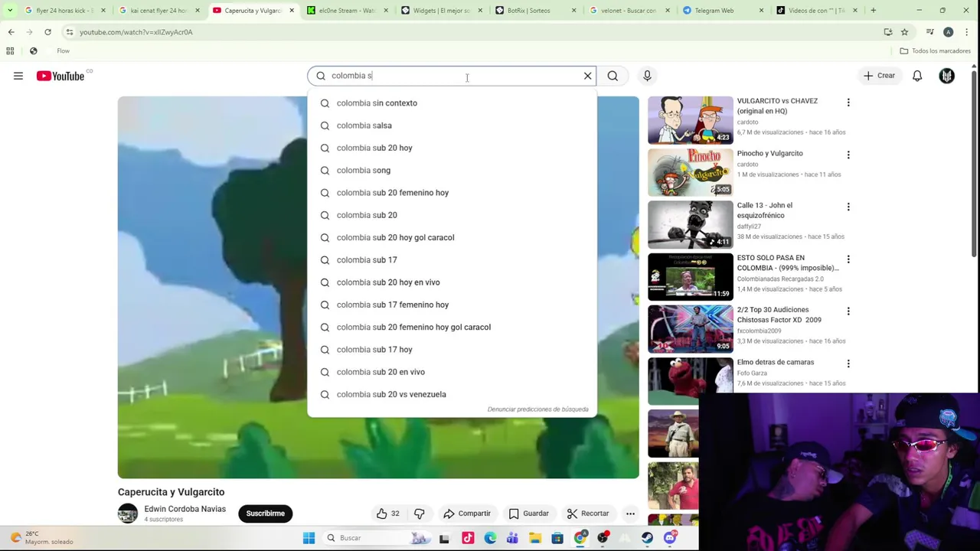This screenshot has width=980, height=551.
Task: Open the YouTube hamburger guide menu
Action: pyautogui.click(x=18, y=76)
